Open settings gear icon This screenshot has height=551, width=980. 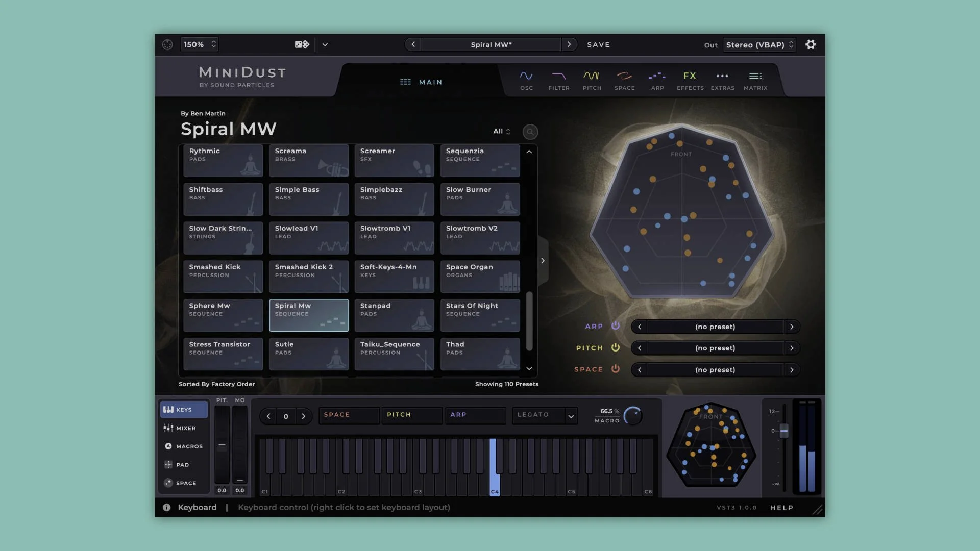[811, 44]
